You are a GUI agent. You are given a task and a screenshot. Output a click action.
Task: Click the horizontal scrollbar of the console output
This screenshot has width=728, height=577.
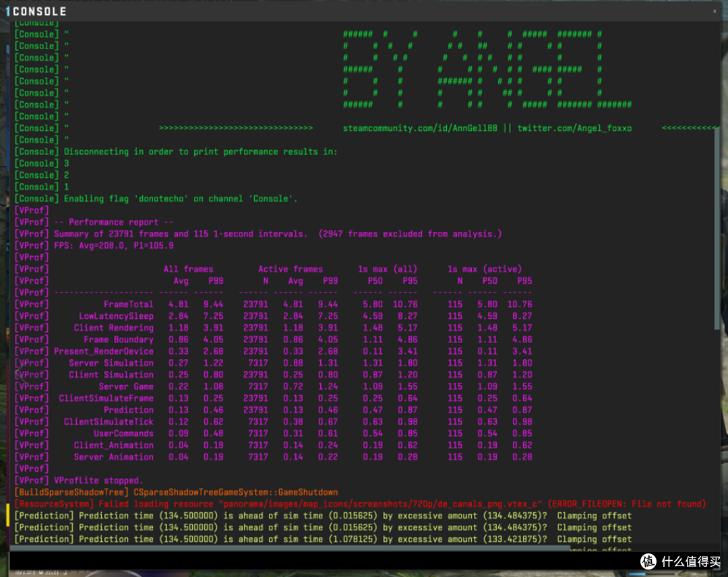coord(290,548)
